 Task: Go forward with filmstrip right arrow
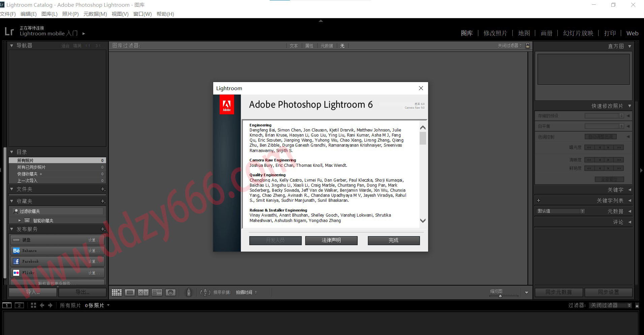50,305
